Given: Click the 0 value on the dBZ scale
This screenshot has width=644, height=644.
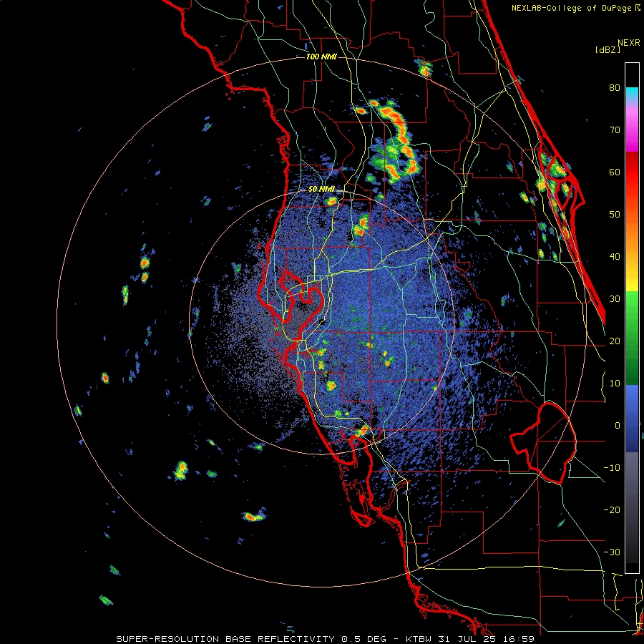Looking at the screenshot, I should tap(618, 426).
